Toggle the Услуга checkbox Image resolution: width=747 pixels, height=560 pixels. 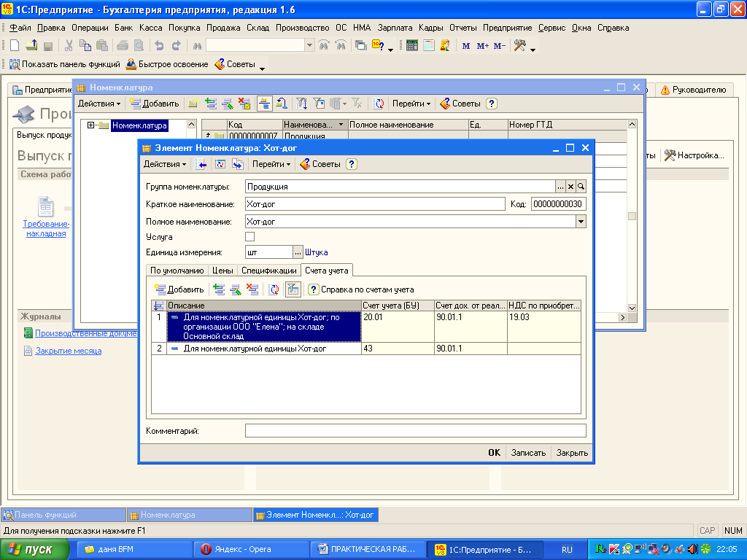pyautogui.click(x=249, y=237)
